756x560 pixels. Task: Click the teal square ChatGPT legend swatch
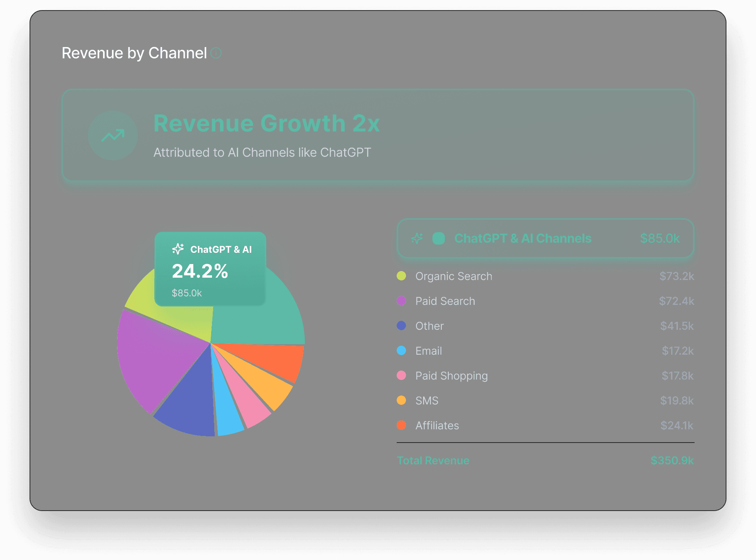438,238
